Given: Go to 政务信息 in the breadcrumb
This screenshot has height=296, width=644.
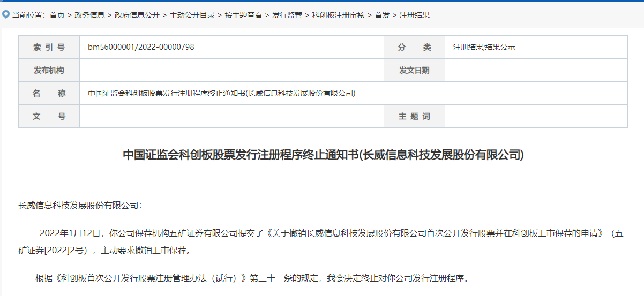Looking at the screenshot, I should click(89, 15).
